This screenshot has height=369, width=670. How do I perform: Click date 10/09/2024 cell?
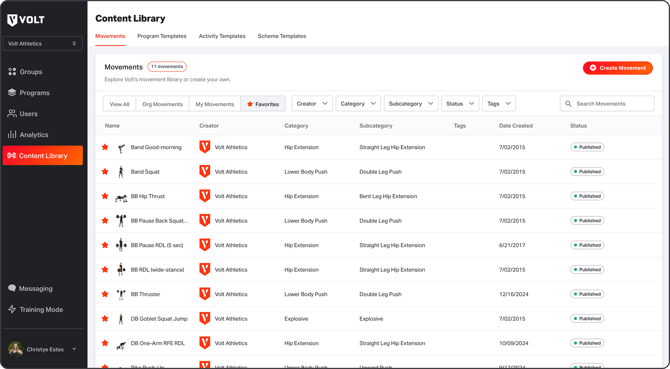pyautogui.click(x=514, y=343)
